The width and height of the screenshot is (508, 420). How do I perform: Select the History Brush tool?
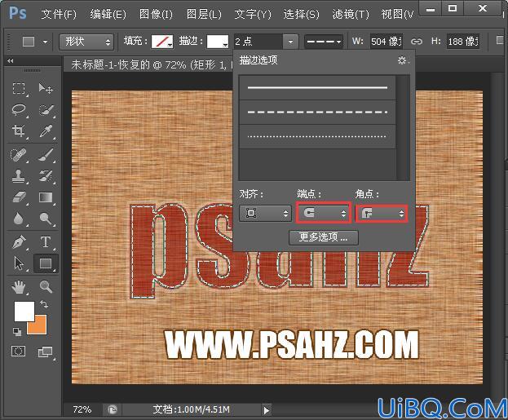pos(46,176)
